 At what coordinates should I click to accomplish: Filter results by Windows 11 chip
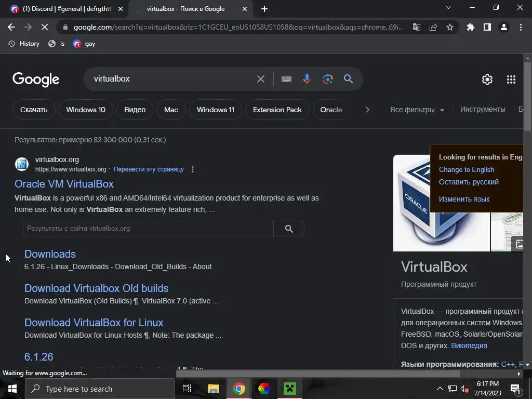point(216,110)
